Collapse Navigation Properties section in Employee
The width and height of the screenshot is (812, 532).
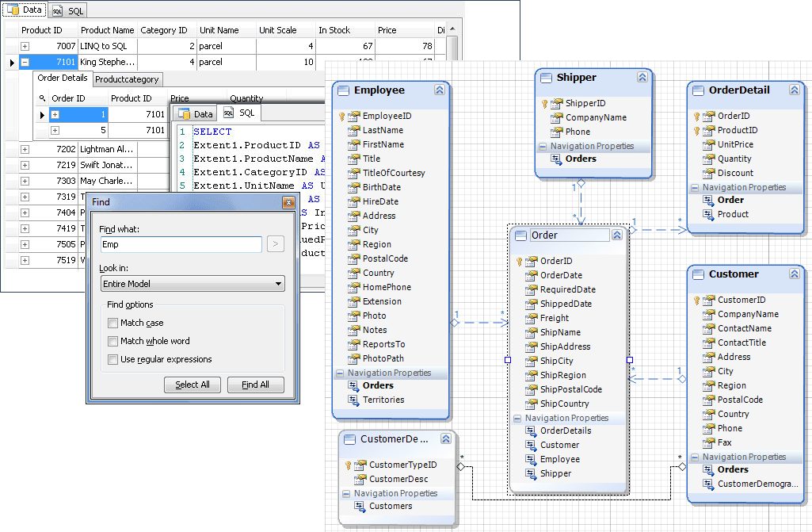340,373
